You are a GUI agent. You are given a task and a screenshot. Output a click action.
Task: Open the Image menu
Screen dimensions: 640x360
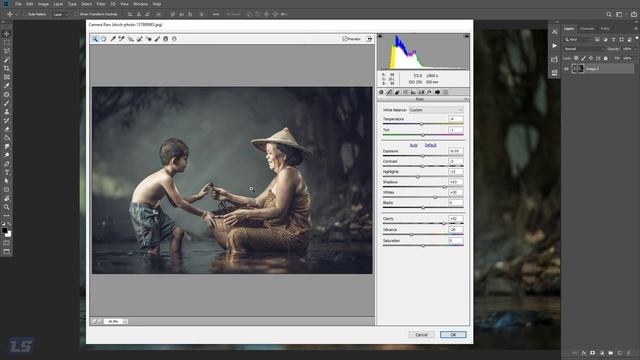pyautogui.click(x=43, y=4)
